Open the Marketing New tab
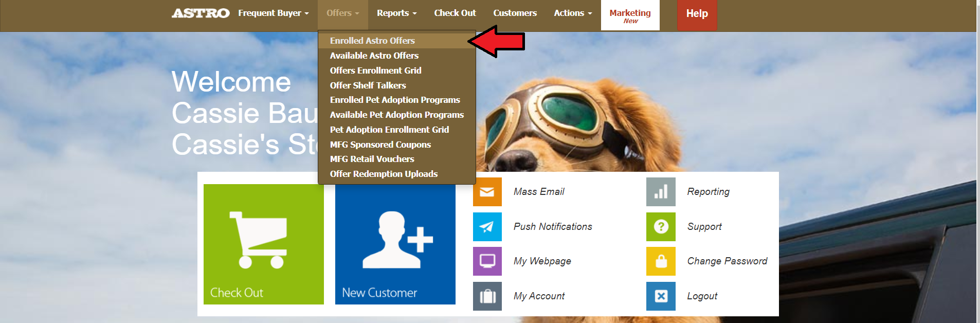 pos(630,15)
